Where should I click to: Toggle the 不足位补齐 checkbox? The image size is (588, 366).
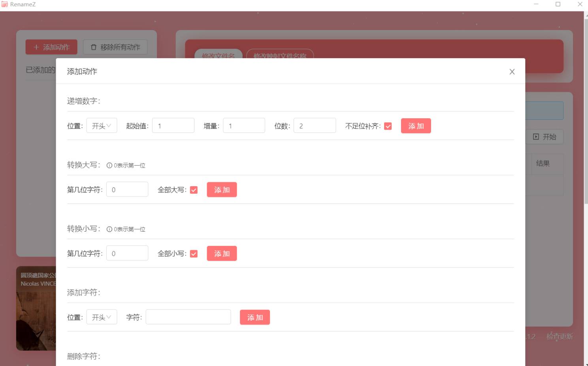coord(388,126)
